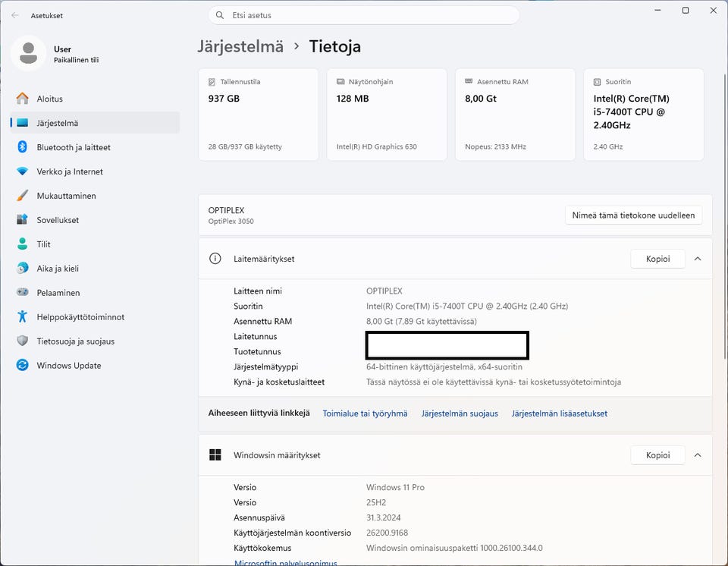Click the Tallennustila disk icon
The image size is (728, 566).
pyautogui.click(x=212, y=82)
